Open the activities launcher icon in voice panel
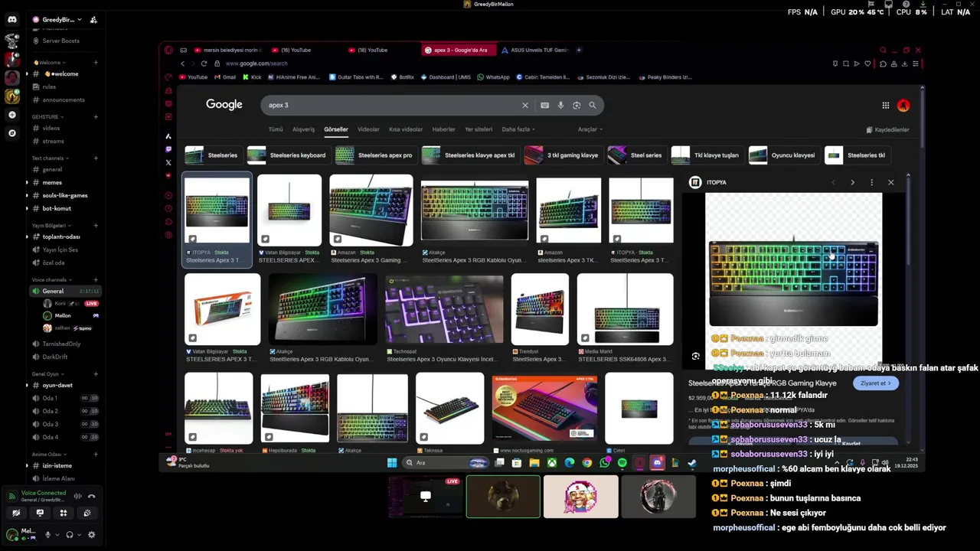Screen dimensions: 980x551 tap(64, 514)
